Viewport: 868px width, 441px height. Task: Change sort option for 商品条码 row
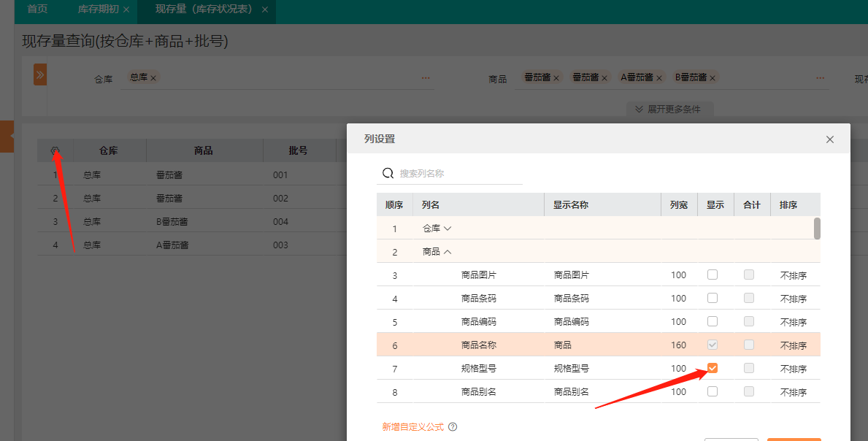794,298
